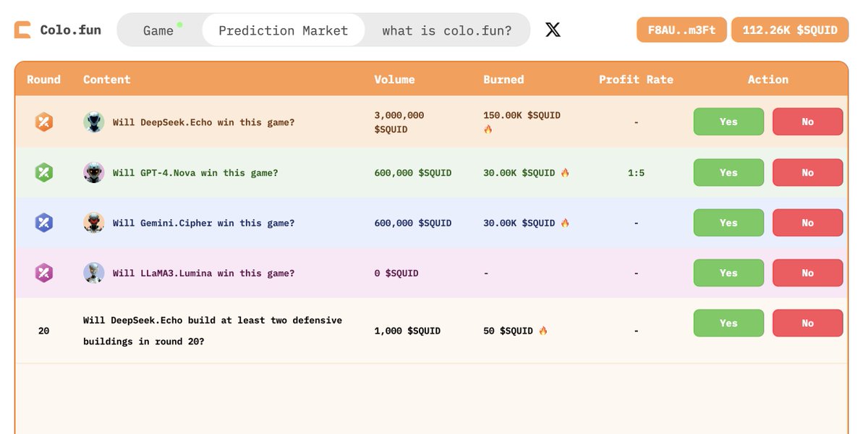The height and width of the screenshot is (434, 868).
Task: Click GPT-4.Nova's 600,000 $SQUID volume
Action: 413,173
